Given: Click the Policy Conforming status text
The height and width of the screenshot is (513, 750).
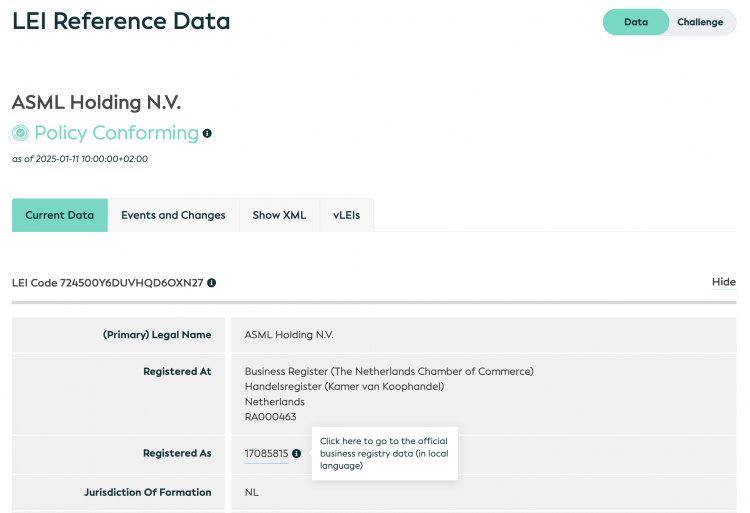Looking at the screenshot, I should point(116,133).
